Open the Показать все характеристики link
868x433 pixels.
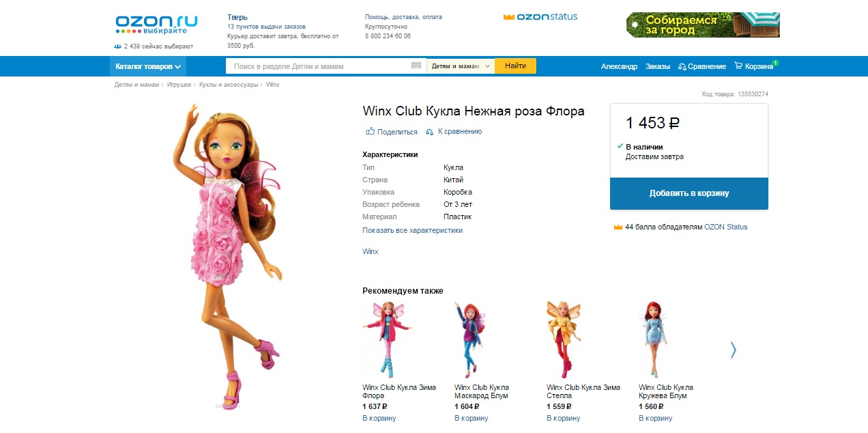coord(412,230)
